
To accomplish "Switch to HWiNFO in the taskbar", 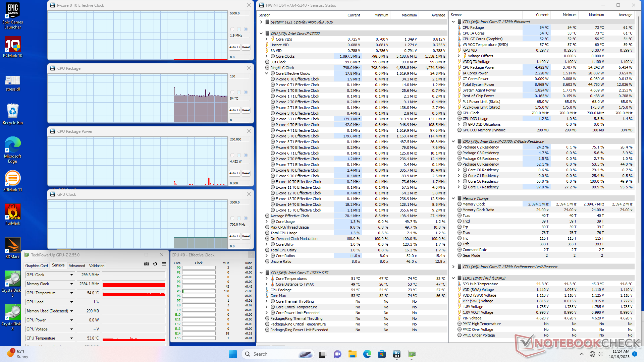I will [397, 354].
